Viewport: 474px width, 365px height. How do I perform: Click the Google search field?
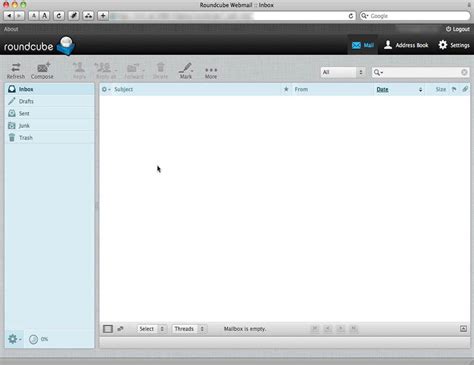click(415, 16)
